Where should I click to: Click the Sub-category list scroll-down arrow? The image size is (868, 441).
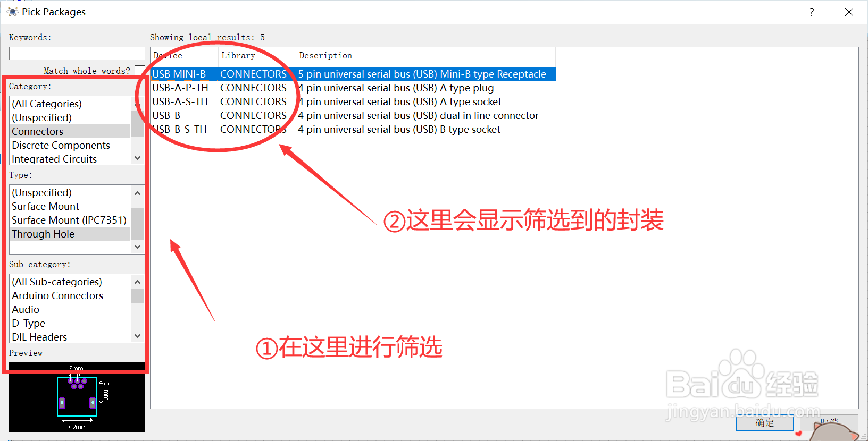pyautogui.click(x=138, y=335)
